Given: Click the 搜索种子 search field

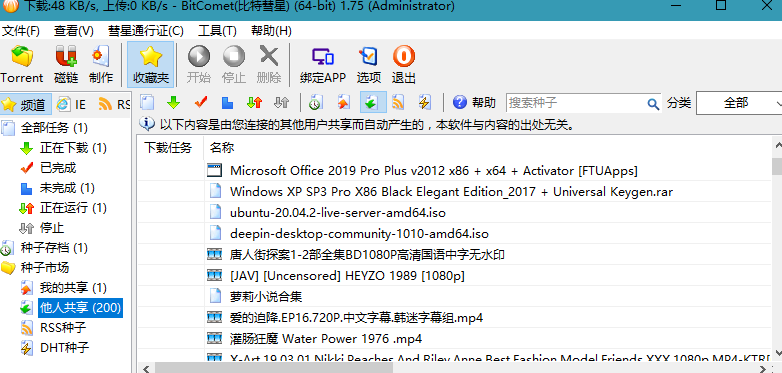Looking at the screenshot, I should point(576,103).
